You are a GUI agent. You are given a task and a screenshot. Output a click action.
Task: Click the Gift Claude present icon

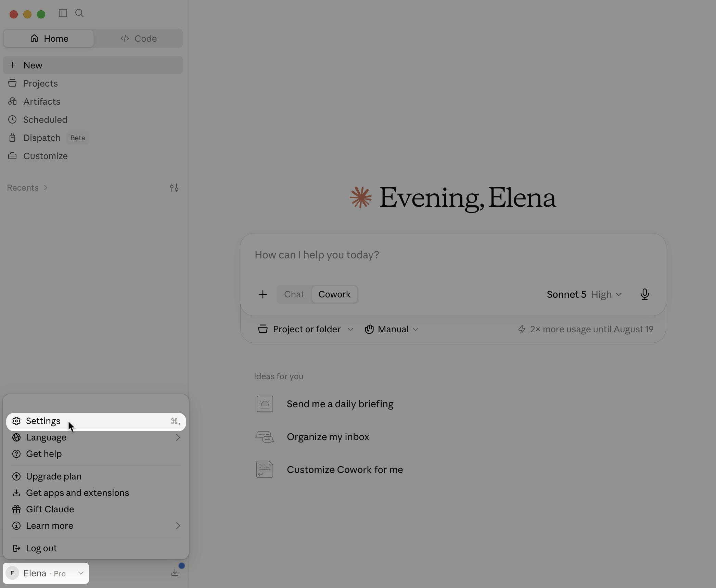tap(16, 509)
